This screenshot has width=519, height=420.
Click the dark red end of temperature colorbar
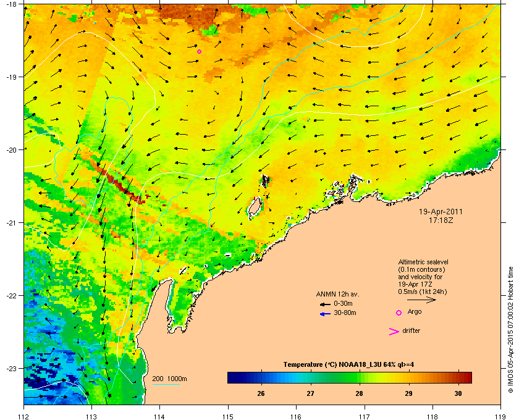pos(466,377)
